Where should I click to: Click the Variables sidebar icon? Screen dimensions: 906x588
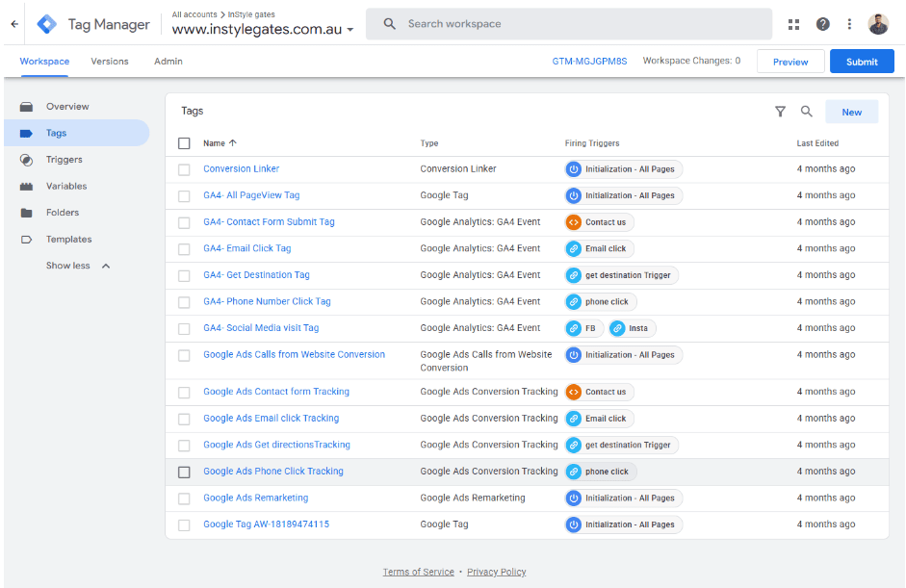(x=26, y=187)
